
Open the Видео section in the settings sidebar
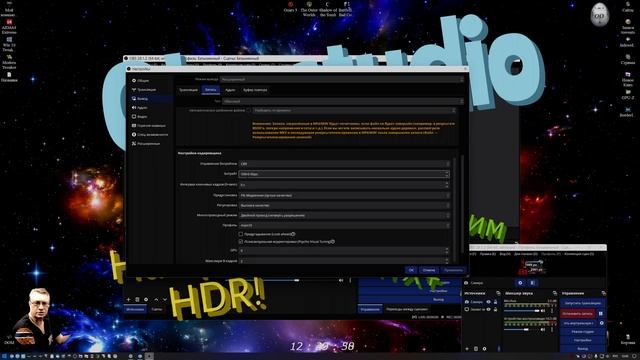[x=150, y=116]
